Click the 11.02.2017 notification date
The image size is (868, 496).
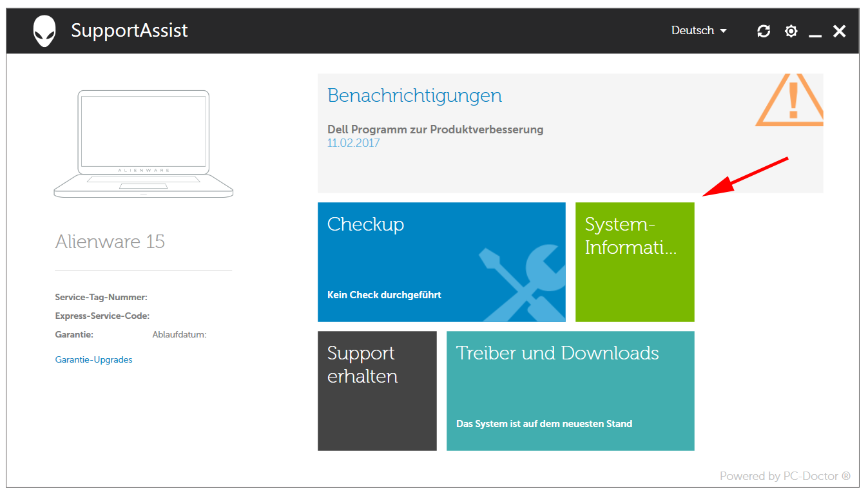(x=353, y=143)
